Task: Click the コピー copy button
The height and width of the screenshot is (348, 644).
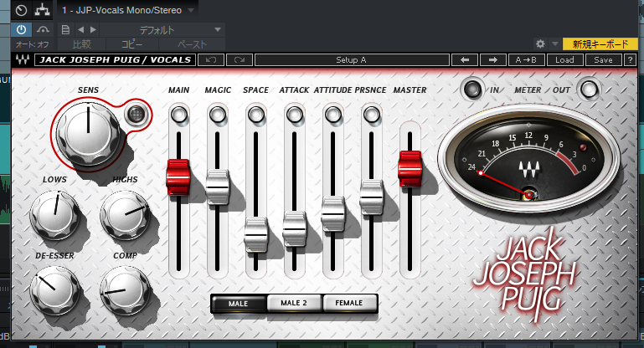Action: (x=132, y=44)
